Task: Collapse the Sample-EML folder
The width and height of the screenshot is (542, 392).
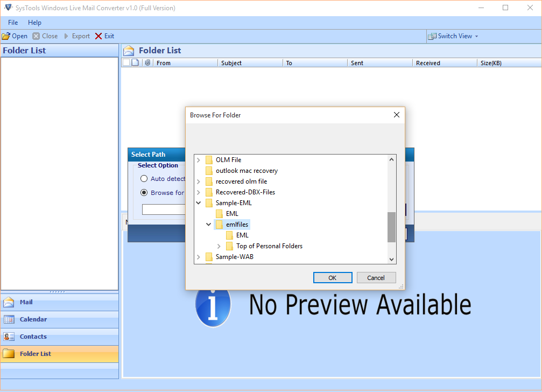Action: pos(199,203)
